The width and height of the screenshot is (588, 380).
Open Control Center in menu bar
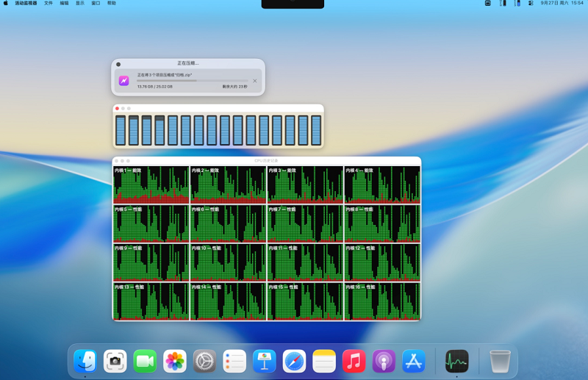point(531,3)
